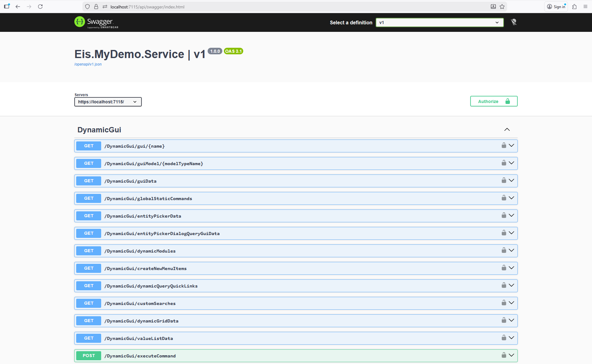The image size is (592, 364).
Task: Expand the entityPickerData chevron
Action: [511, 215]
